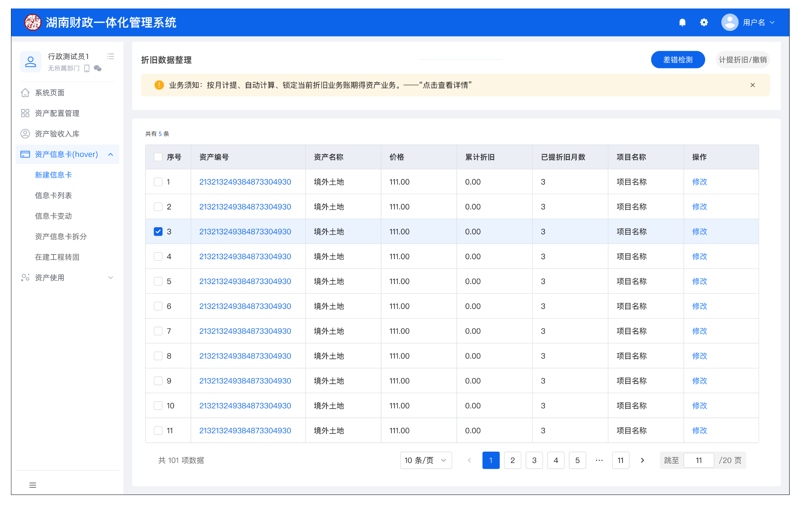The height and width of the screenshot is (507, 812).
Task: Open 信息卡列表 in the sidebar
Action: pyautogui.click(x=53, y=195)
